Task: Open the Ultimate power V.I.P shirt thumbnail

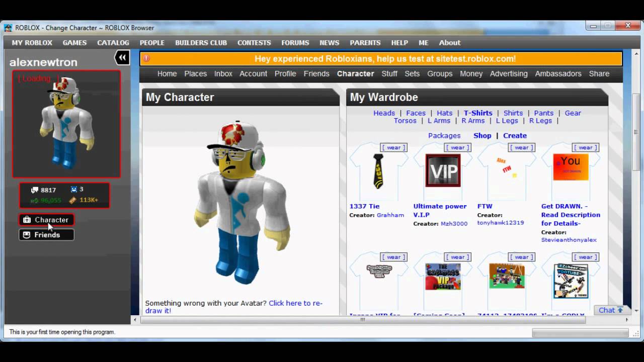Action: [x=443, y=171]
